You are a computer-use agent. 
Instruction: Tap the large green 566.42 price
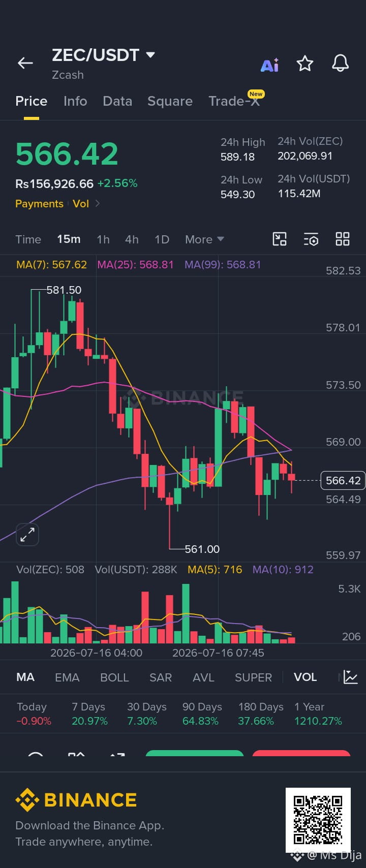pos(67,154)
